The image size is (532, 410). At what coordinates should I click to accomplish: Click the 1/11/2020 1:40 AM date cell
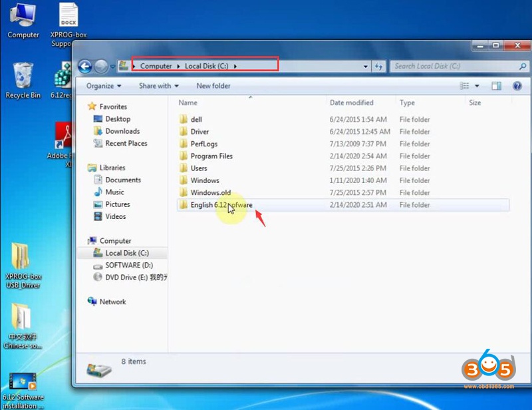pos(358,180)
